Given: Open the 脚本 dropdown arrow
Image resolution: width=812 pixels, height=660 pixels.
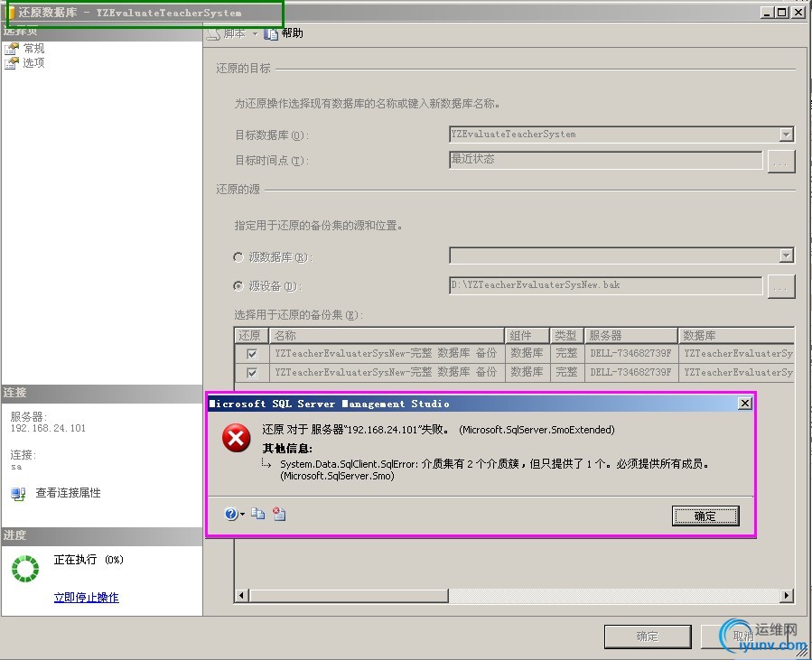Looking at the screenshot, I should [x=255, y=34].
